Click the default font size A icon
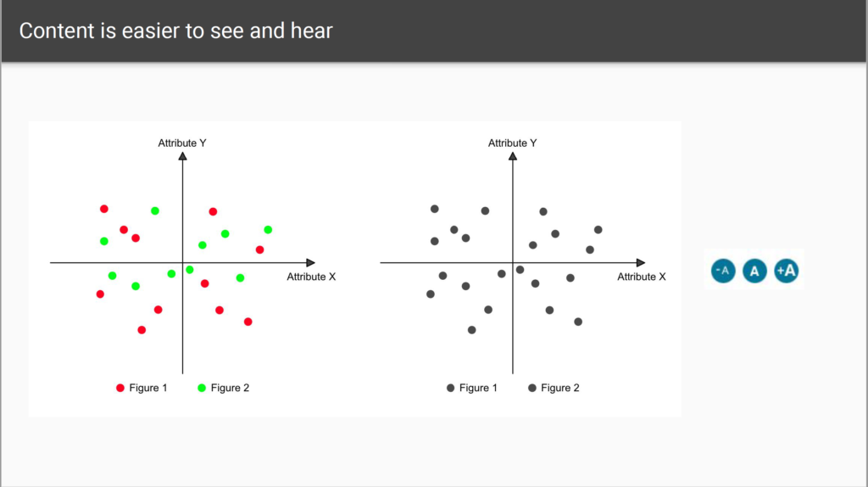Screen dimensions: 868x487 [x=754, y=271]
